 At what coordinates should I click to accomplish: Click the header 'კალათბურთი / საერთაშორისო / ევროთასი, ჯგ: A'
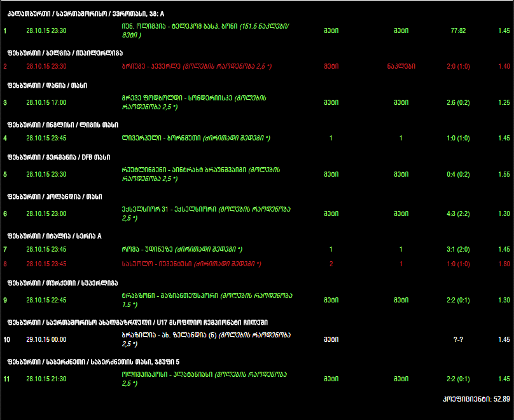[x=85, y=14]
